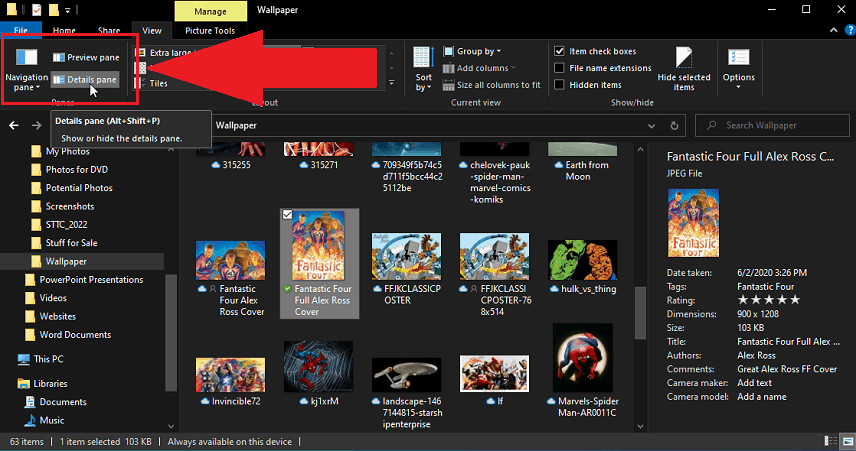Viewport: 856px width, 451px height.
Task: Toggle the Preview pane
Action: pos(86,57)
